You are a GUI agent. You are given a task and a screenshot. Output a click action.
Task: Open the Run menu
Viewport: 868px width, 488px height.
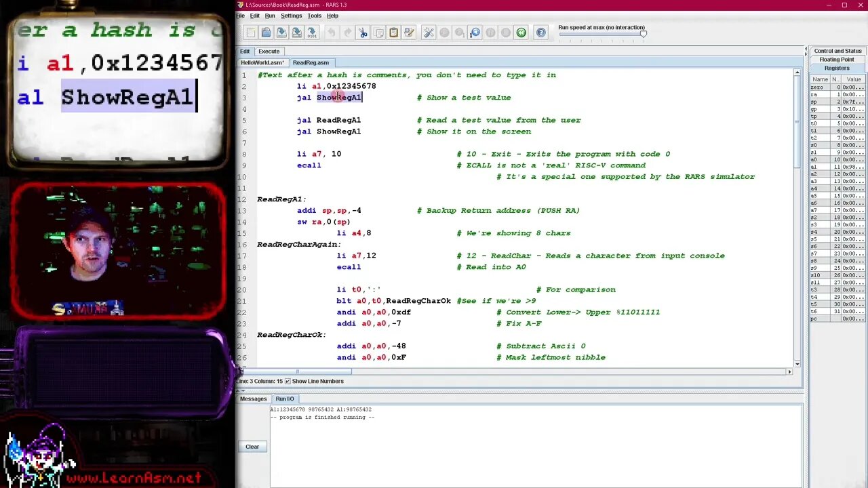(x=270, y=16)
